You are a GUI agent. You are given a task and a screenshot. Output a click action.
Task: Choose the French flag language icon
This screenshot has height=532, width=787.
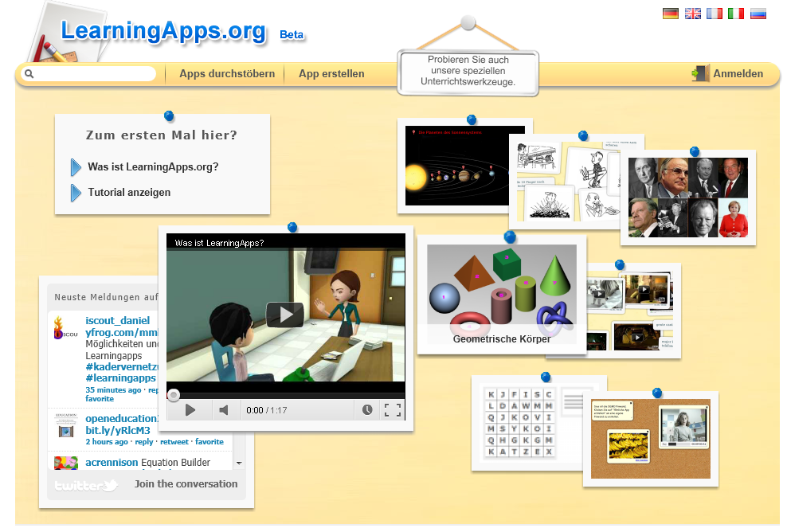pos(714,14)
